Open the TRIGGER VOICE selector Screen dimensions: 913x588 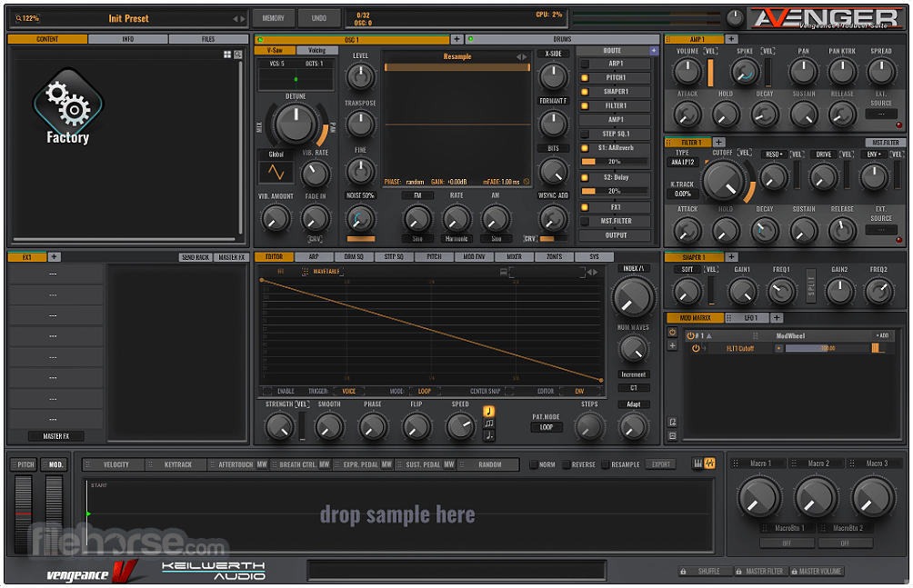tap(349, 391)
